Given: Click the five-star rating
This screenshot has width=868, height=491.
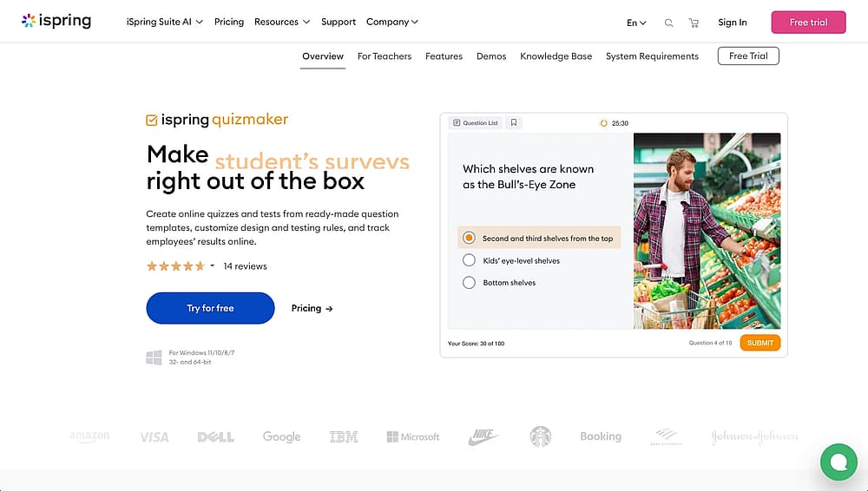Looking at the screenshot, I should pyautogui.click(x=175, y=266).
